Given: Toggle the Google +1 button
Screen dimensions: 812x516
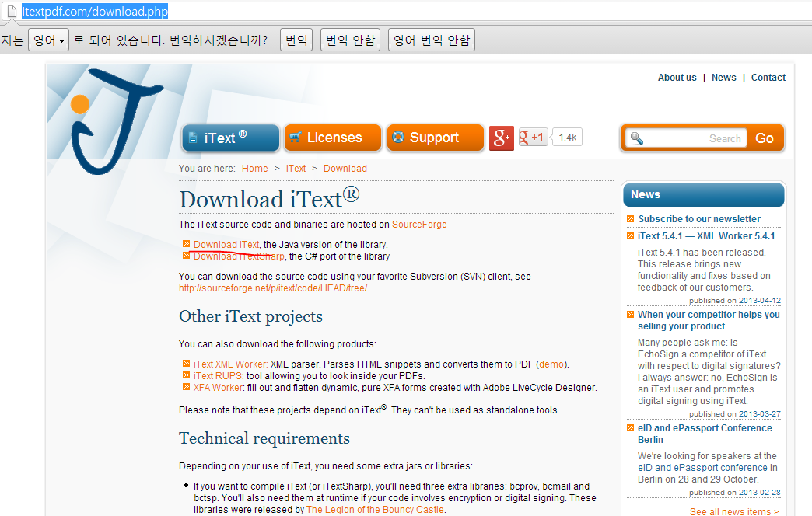Looking at the screenshot, I should pos(533,136).
